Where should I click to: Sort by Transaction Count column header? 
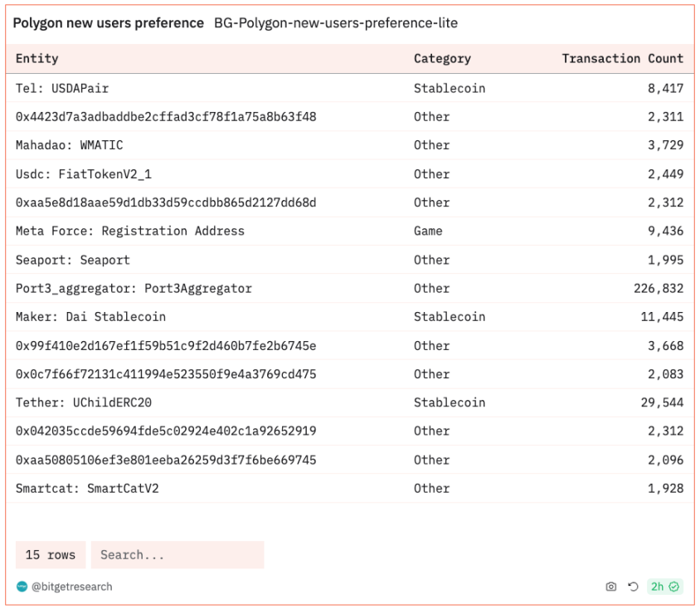622,59
